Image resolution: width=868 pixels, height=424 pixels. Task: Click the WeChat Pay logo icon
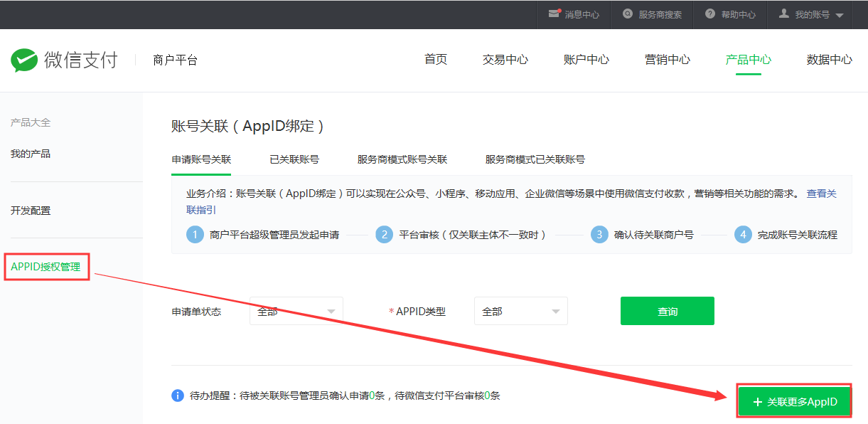(x=24, y=60)
